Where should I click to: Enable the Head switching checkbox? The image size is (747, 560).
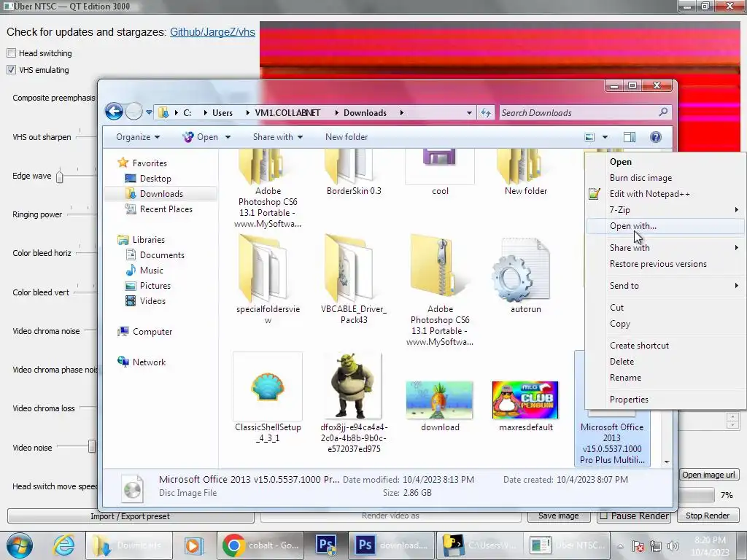tap(12, 52)
